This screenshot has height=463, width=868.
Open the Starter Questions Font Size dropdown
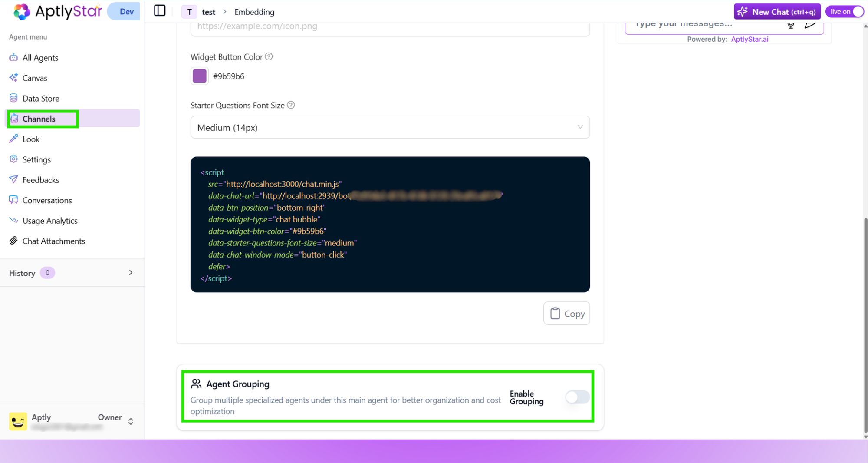pos(390,127)
